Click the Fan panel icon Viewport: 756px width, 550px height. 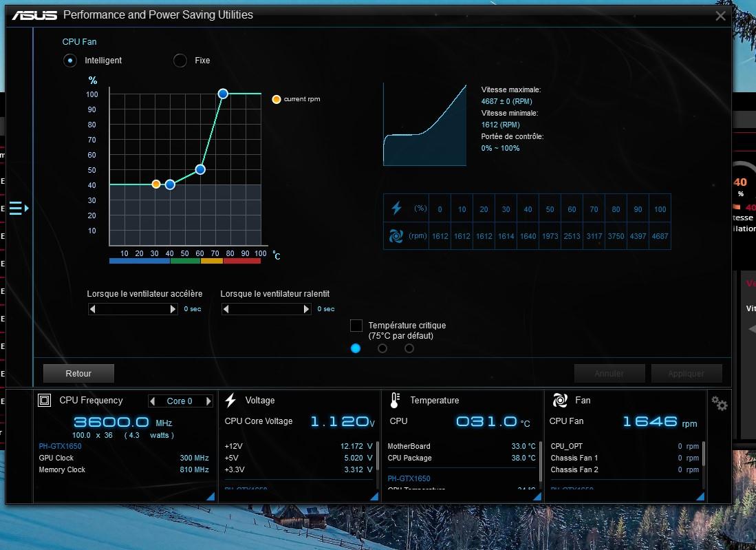(x=560, y=400)
